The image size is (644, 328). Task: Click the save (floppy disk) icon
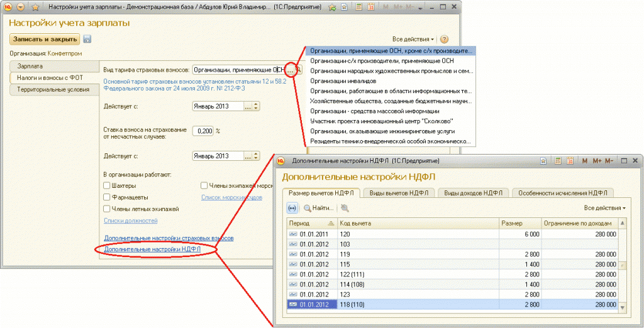coord(87,39)
